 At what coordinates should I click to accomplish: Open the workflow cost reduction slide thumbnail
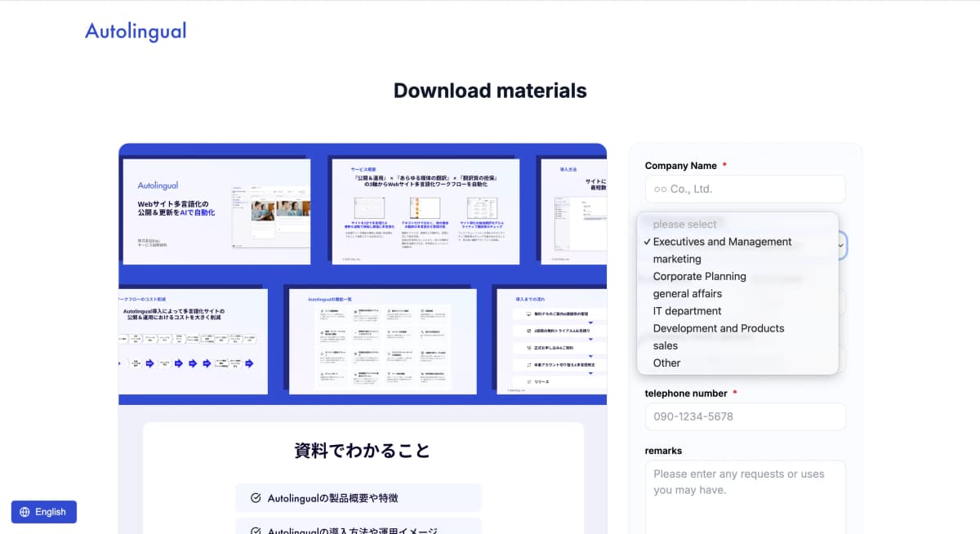tap(194, 341)
